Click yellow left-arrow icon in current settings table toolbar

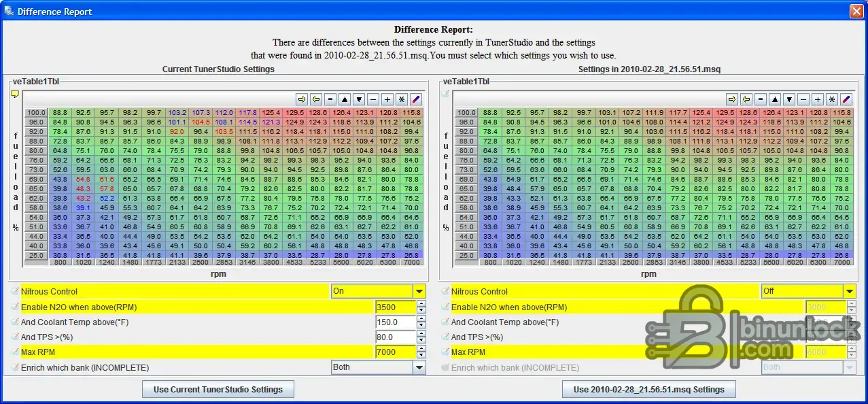coord(316,99)
